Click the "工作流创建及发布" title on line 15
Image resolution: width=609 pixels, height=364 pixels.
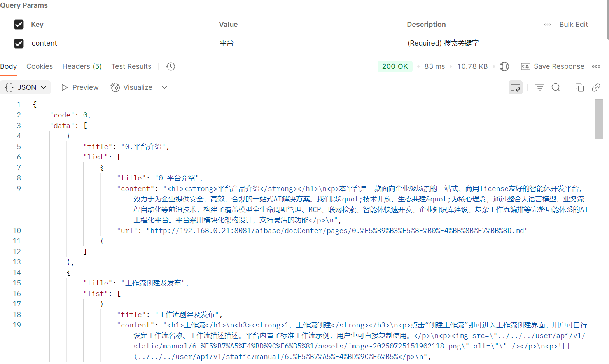click(x=153, y=283)
